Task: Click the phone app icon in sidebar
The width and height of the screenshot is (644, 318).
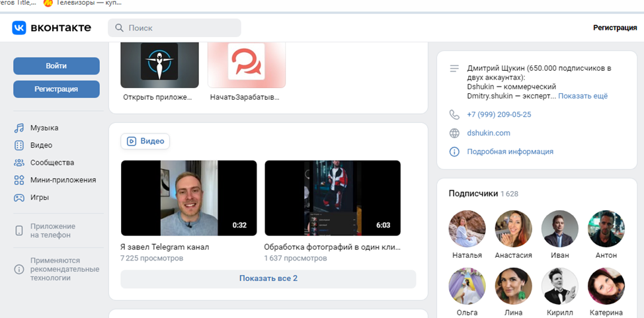Action: (19, 231)
